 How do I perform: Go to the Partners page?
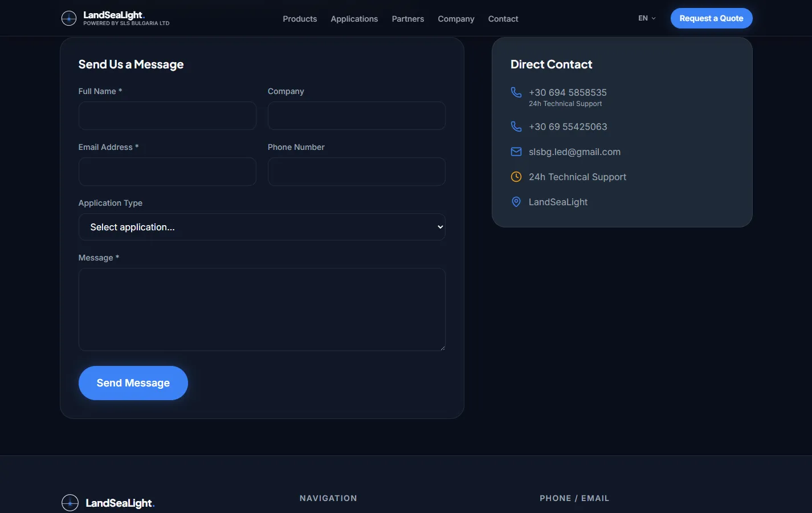408,19
